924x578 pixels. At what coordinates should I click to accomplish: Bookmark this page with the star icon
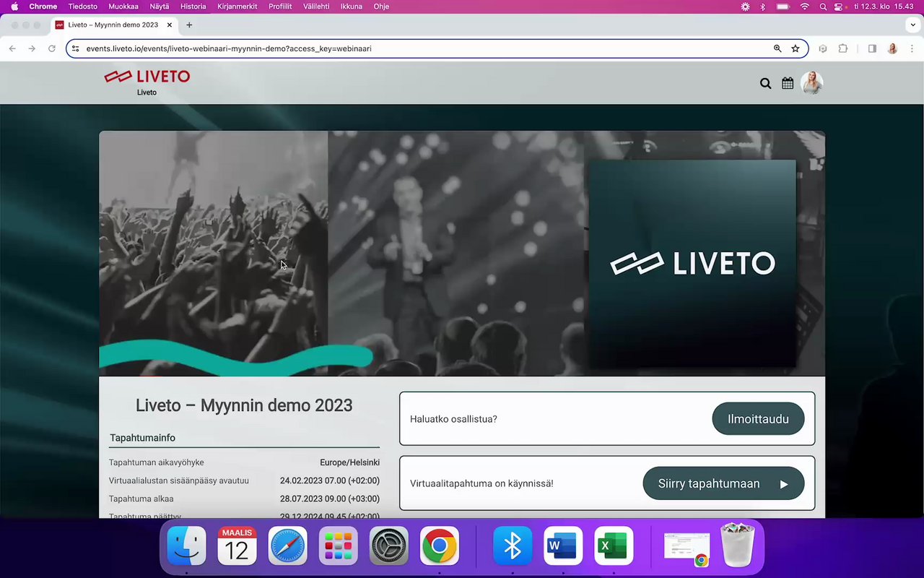pyautogui.click(x=796, y=48)
